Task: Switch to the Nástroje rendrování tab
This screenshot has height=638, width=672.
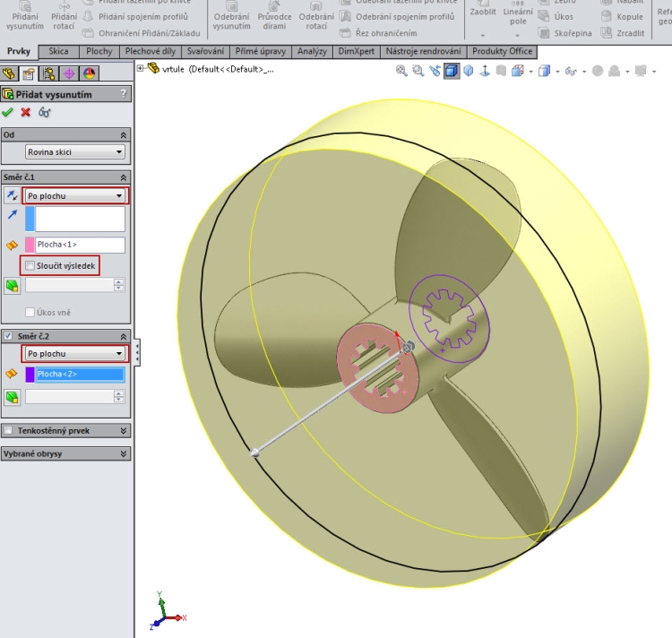Action: pos(424,51)
